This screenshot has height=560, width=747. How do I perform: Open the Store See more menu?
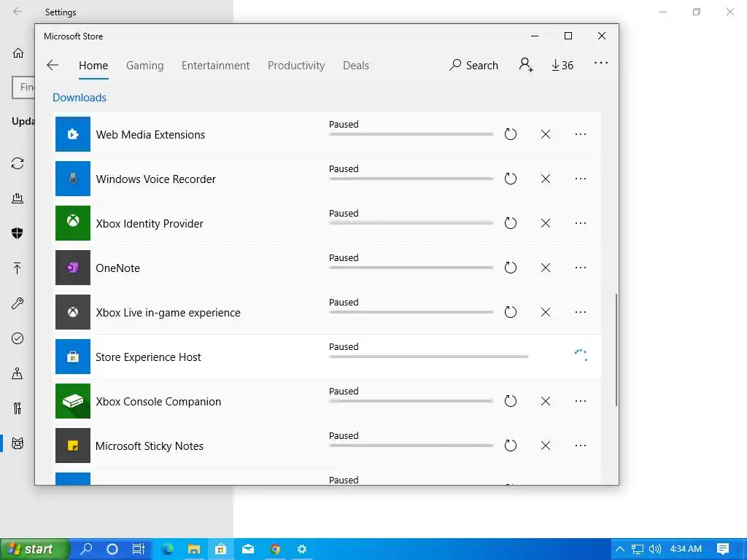tap(601, 63)
